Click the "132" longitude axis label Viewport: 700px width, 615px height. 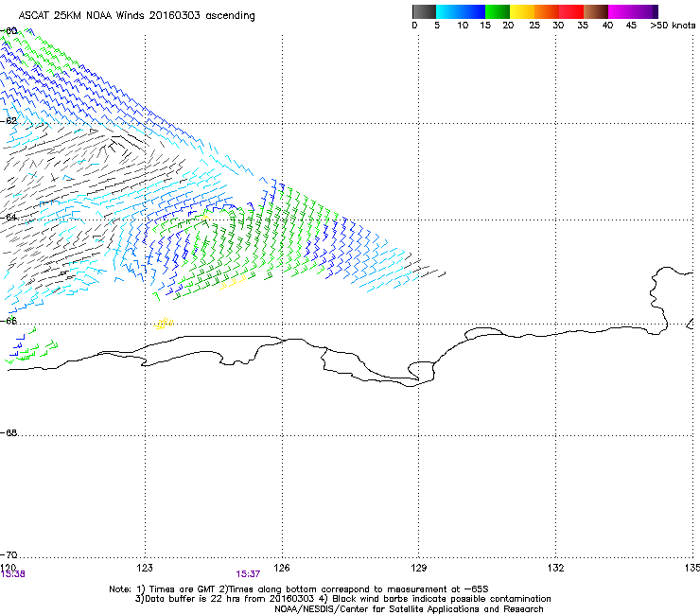coord(556,568)
